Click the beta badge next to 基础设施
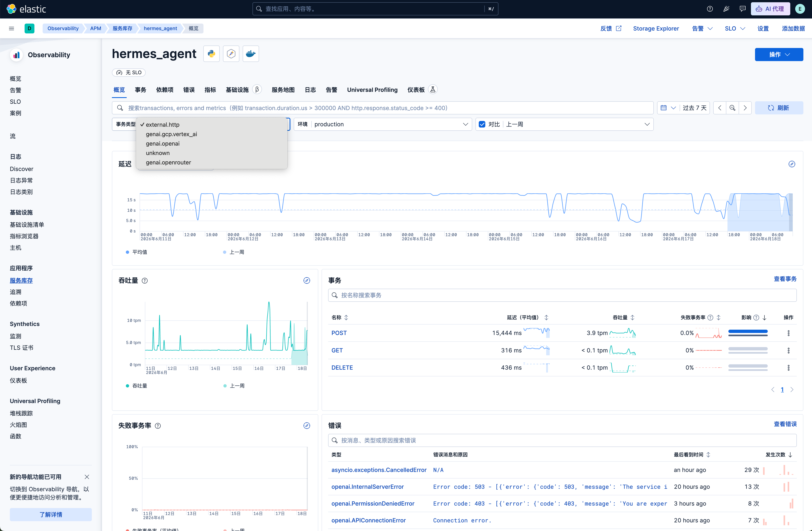 (x=257, y=89)
